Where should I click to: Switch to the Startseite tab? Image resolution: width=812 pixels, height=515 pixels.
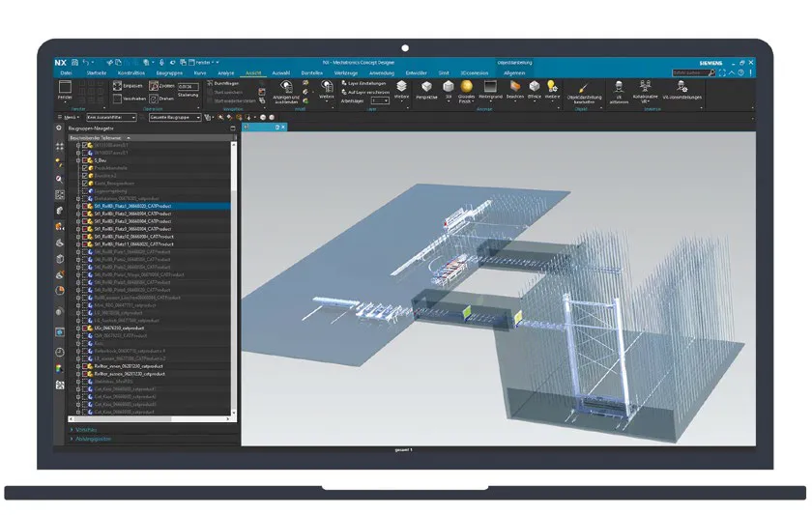97,73
